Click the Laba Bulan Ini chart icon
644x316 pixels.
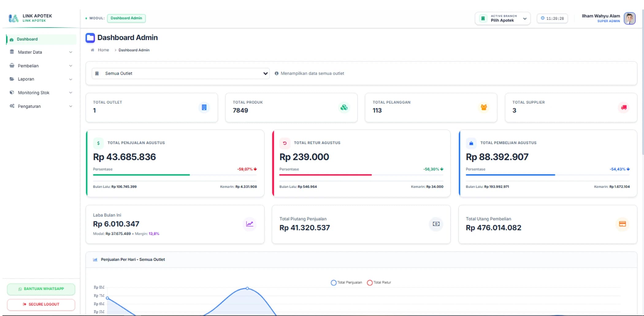click(250, 224)
